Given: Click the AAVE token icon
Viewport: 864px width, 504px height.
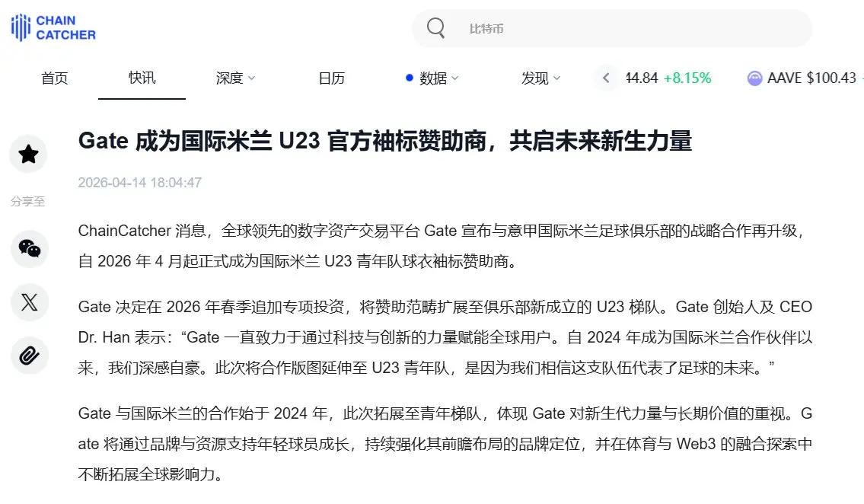Looking at the screenshot, I should pyautogui.click(x=754, y=78).
